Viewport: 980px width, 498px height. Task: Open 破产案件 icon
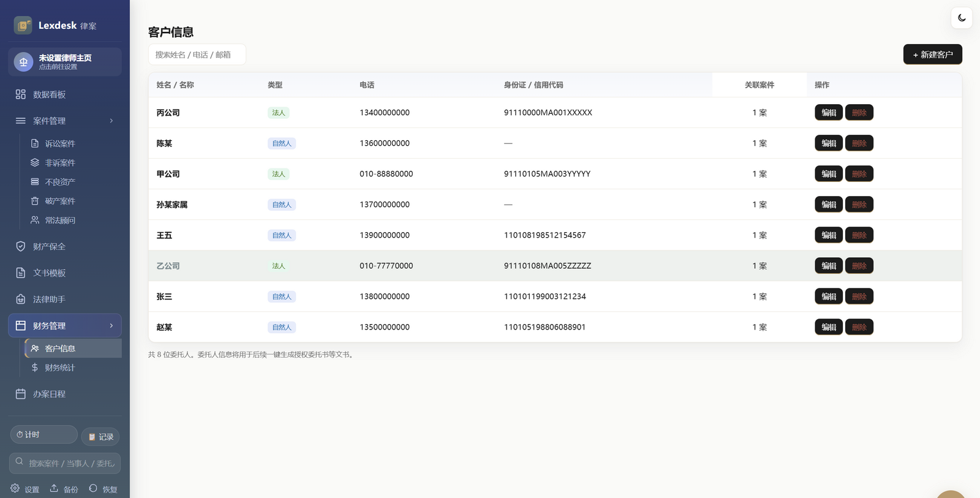point(35,201)
